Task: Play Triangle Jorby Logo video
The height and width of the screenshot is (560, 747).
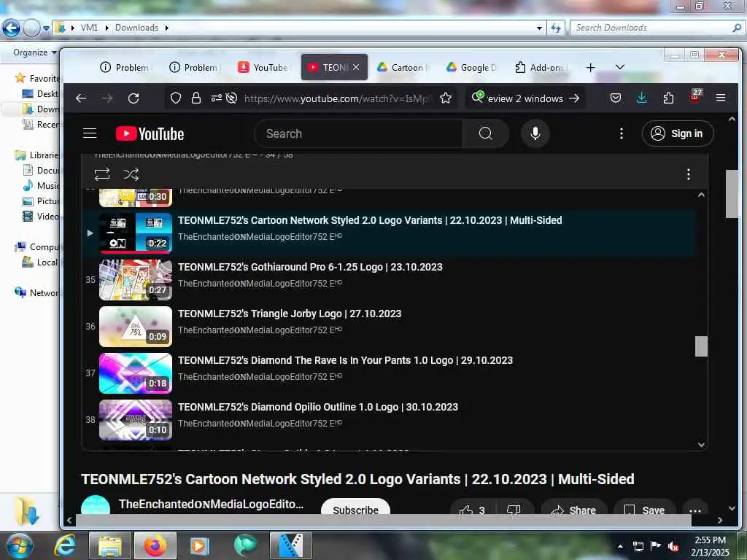Action: pos(388,326)
